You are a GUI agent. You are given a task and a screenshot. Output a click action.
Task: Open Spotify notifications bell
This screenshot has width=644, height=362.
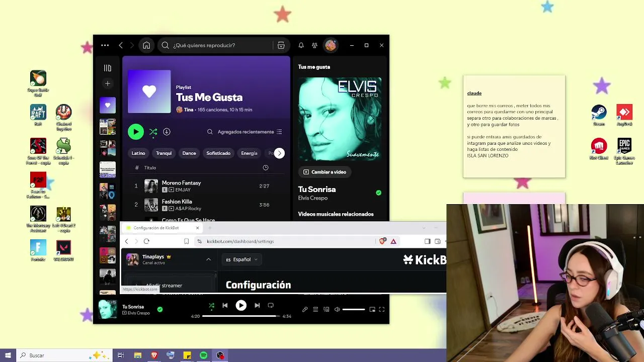tap(301, 45)
